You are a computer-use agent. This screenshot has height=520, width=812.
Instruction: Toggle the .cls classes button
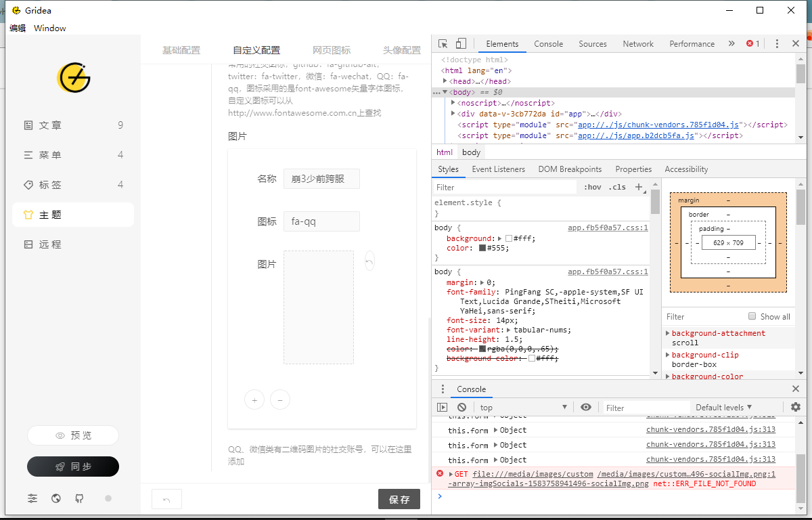pyautogui.click(x=617, y=187)
